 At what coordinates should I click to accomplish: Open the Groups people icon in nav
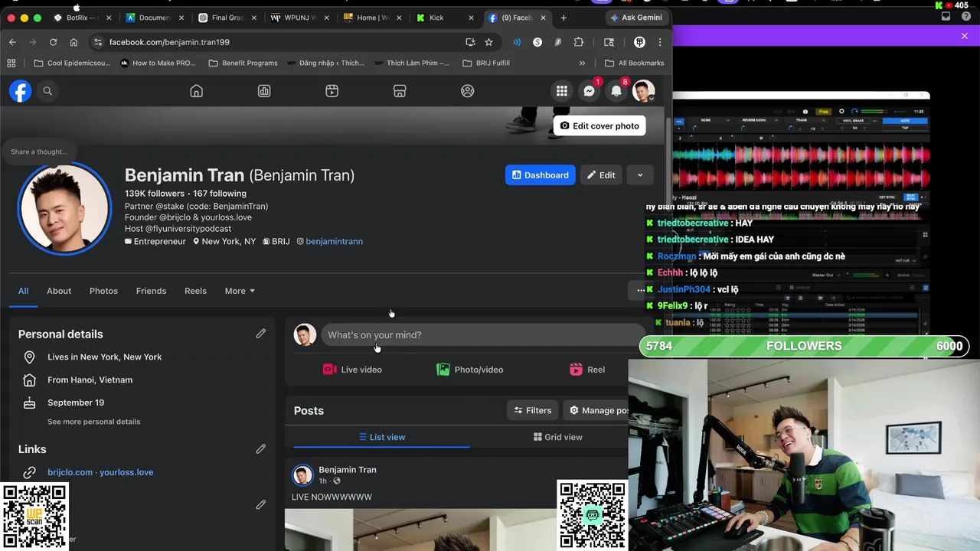[x=468, y=91]
